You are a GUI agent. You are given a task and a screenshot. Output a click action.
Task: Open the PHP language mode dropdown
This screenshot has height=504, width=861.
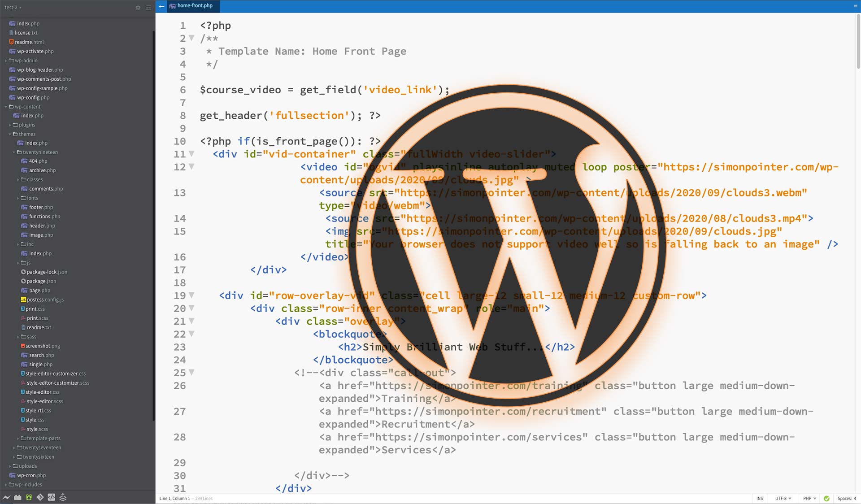(x=809, y=499)
